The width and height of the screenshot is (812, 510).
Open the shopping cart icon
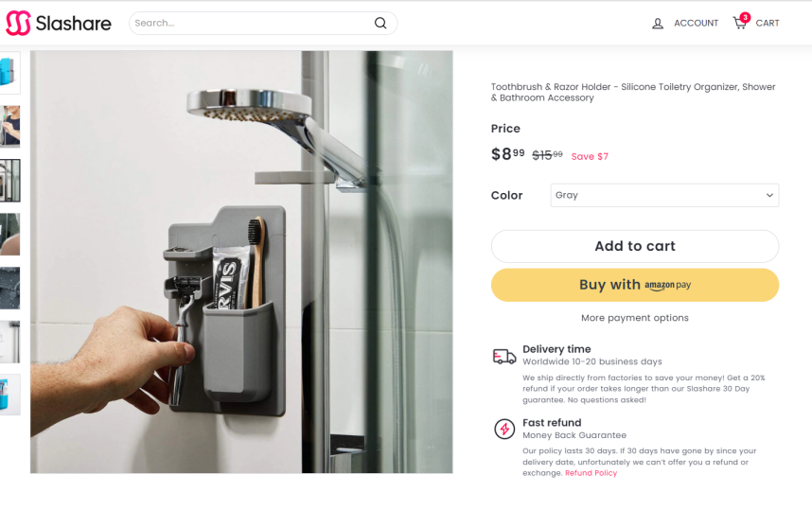tap(739, 23)
